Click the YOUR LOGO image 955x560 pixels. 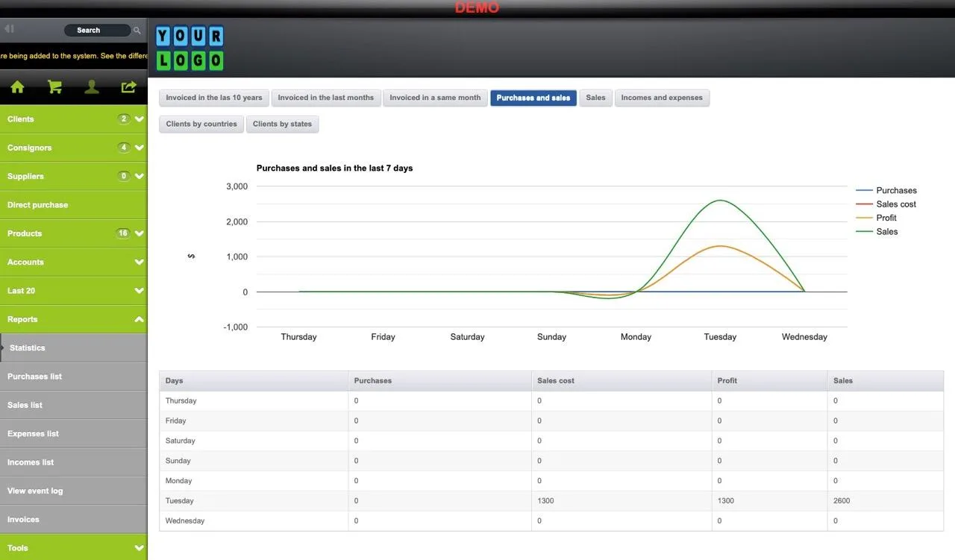[x=190, y=48]
